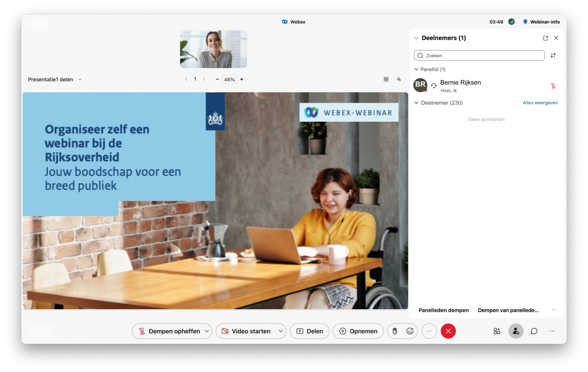
Task: Click the connection statistics icon
Action: coord(511,22)
